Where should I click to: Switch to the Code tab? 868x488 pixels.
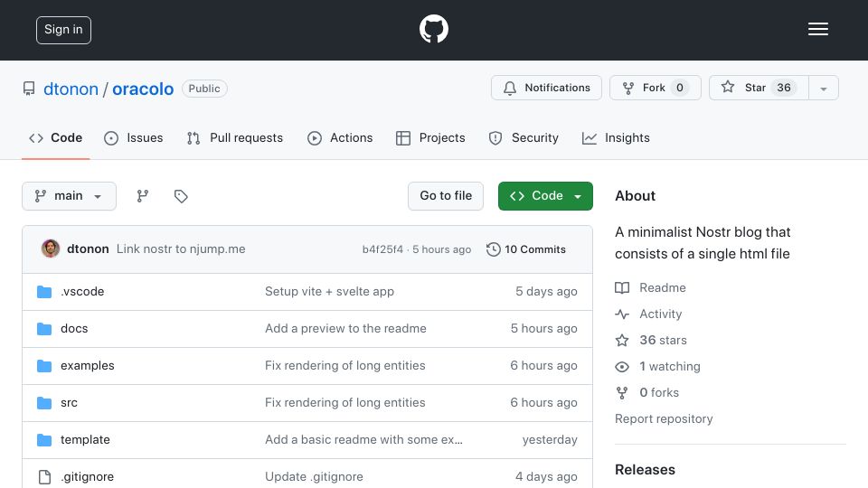(55, 137)
